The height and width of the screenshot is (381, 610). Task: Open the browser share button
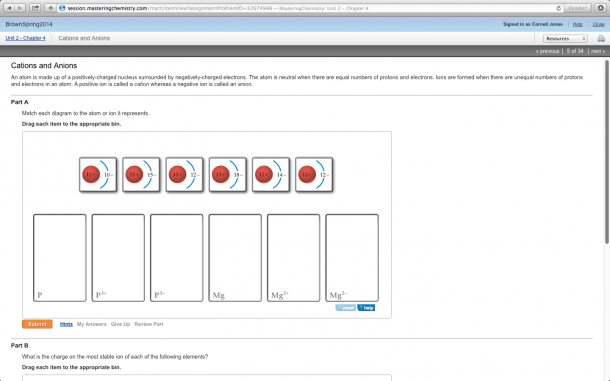pyautogui.click(x=35, y=8)
